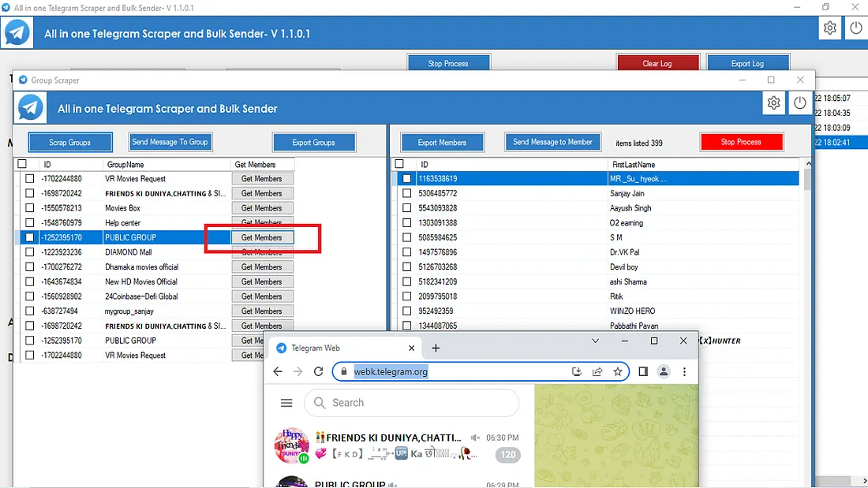Viewport: 868px width, 488px height.
Task: Get Members for Dhamaka movies official
Action: 262,266
